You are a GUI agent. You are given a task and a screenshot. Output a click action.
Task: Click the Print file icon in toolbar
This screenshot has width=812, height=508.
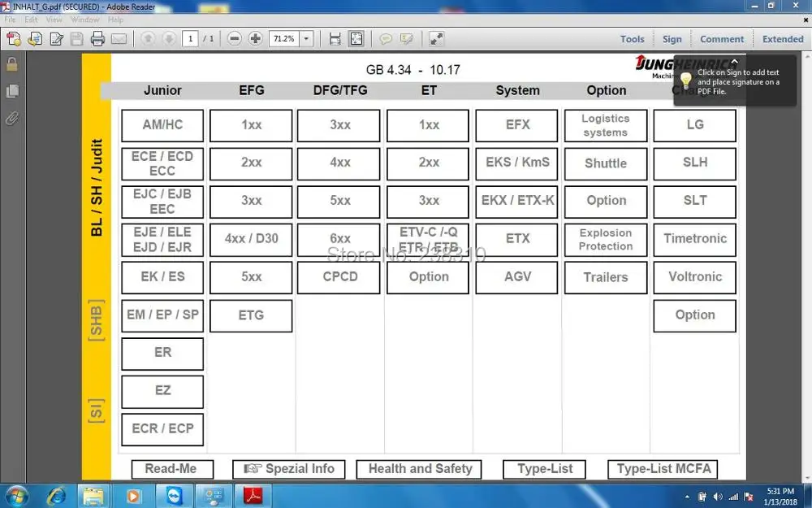(97, 39)
